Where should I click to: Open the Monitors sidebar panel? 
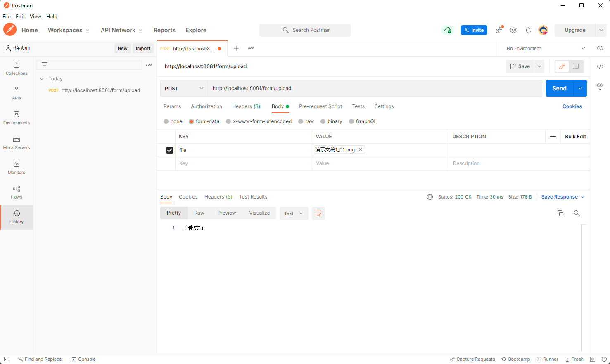(17, 168)
